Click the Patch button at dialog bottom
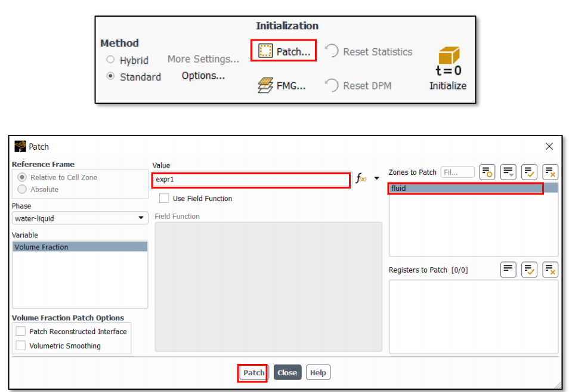This screenshot has width=569, height=392. (253, 372)
